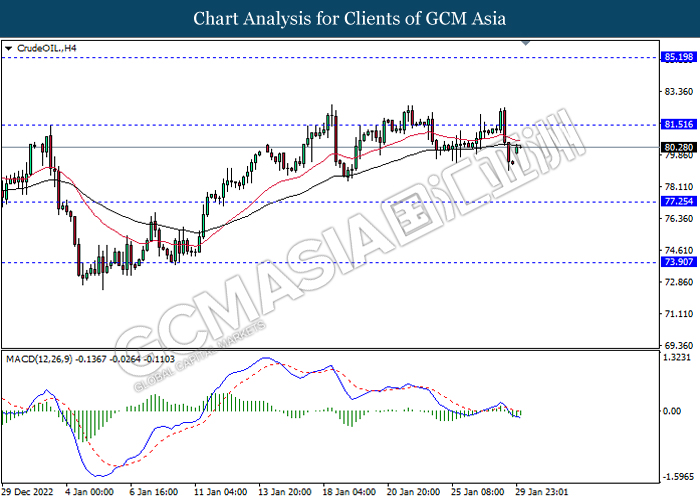Click the 69.360 price axis value
The width and height of the screenshot is (700, 500).
(679, 346)
